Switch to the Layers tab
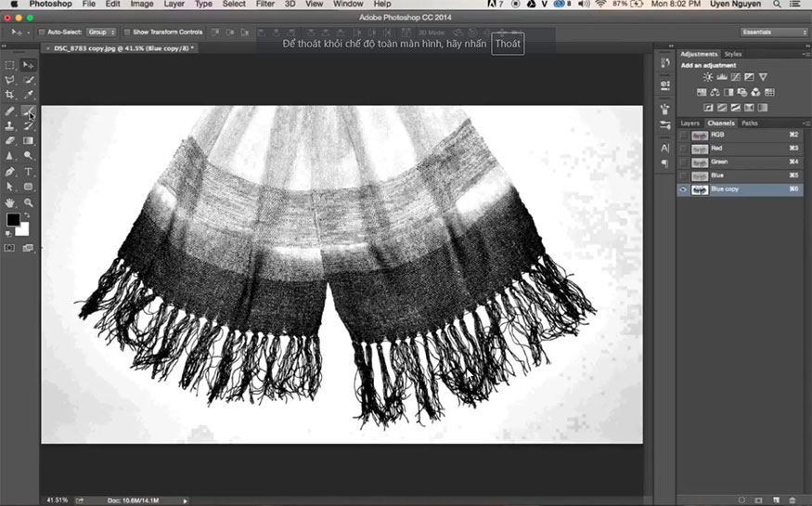812x506 pixels. click(x=690, y=123)
